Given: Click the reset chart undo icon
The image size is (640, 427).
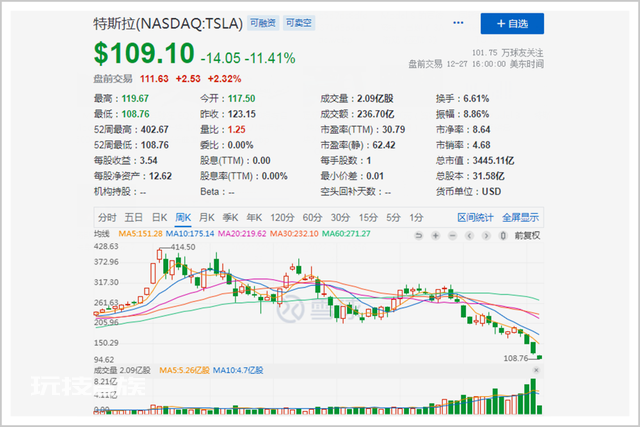Looking at the screenshot, I should click(418, 236).
